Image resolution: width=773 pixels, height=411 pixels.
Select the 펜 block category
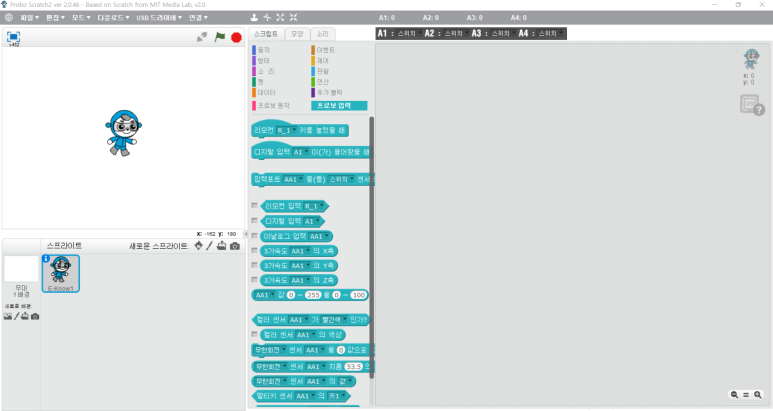click(258, 82)
